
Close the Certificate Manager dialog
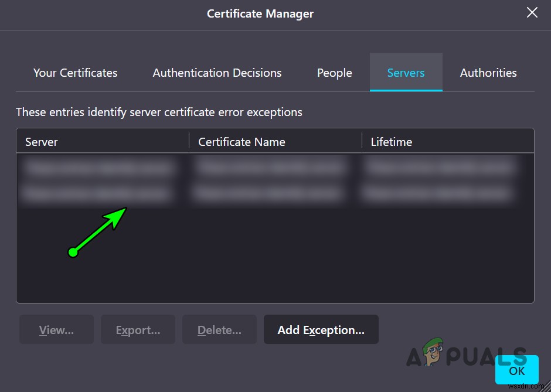(x=532, y=12)
